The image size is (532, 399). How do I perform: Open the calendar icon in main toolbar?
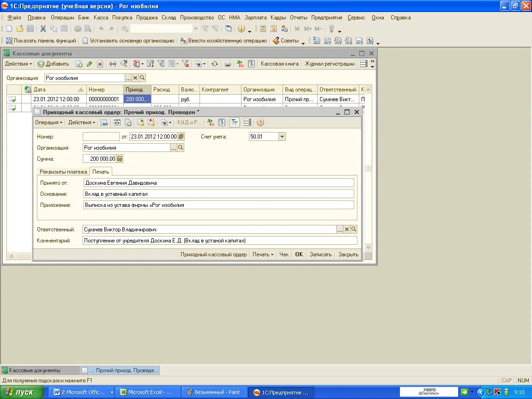[x=273, y=29]
